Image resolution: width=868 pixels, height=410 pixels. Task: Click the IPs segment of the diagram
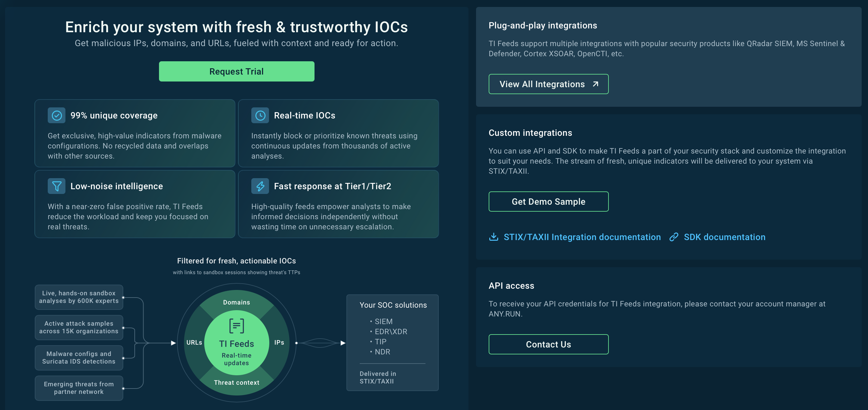[279, 342]
